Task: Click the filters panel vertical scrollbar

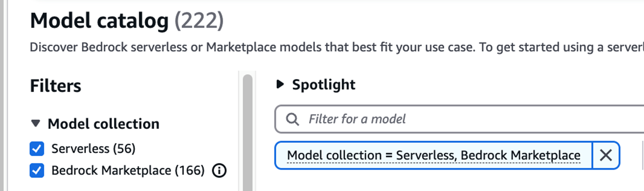Action: point(248,132)
